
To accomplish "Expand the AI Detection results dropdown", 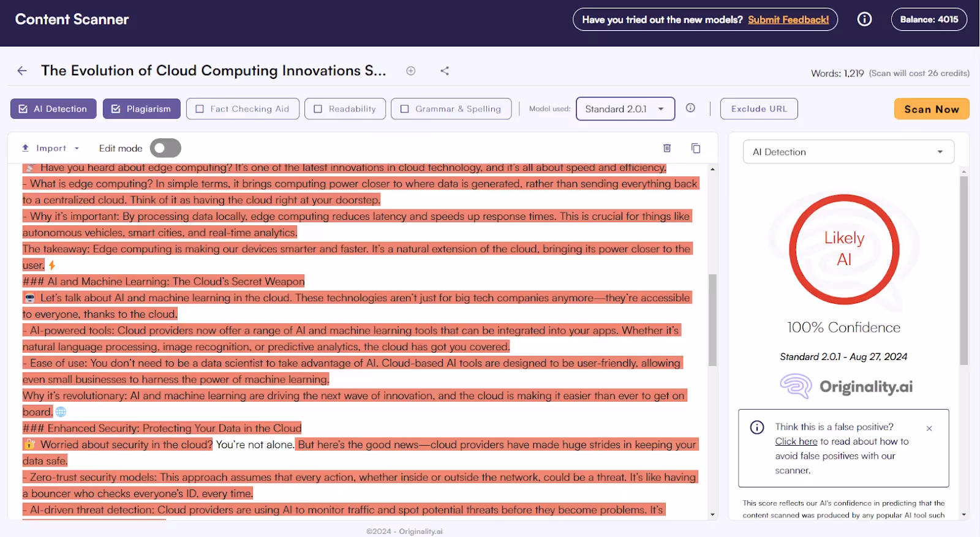I will (848, 152).
